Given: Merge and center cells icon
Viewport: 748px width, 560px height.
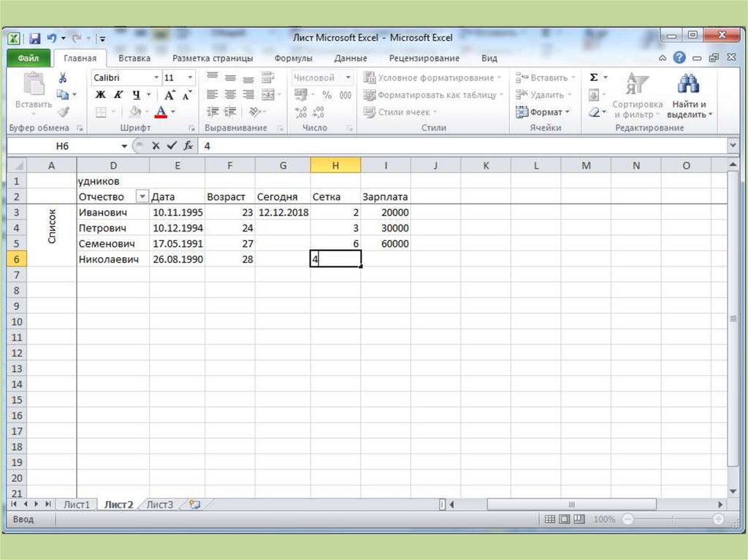Looking at the screenshot, I should [268, 94].
